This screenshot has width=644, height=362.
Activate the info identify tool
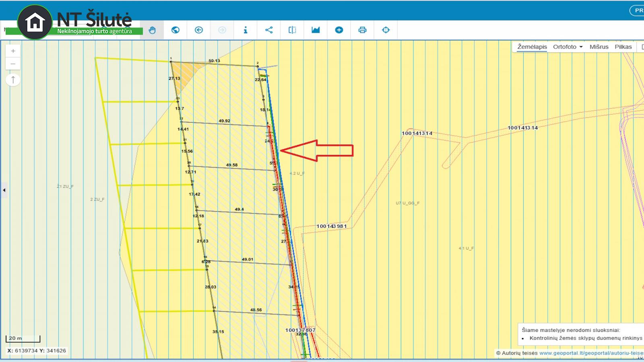(246, 30)
